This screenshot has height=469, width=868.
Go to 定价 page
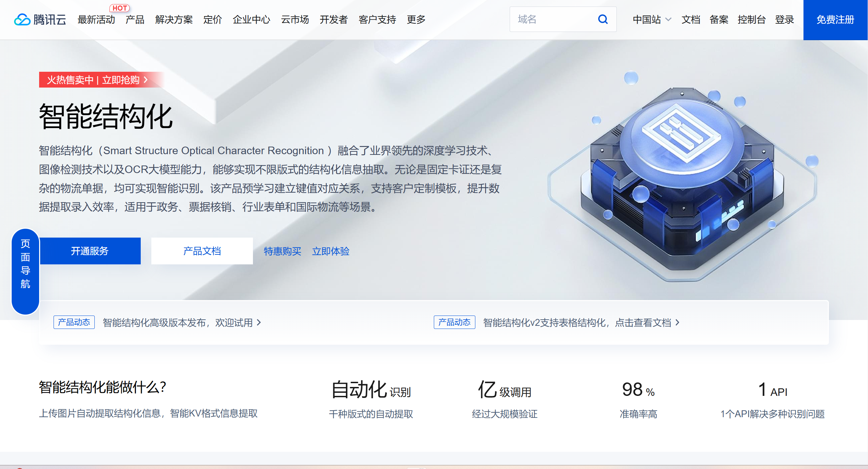(212, 20)
